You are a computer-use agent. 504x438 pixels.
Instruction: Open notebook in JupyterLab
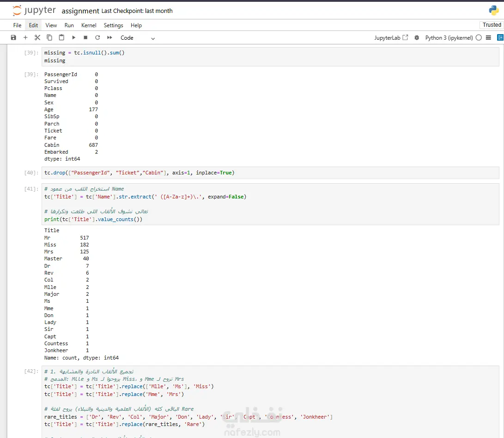pyautogui.click(x=391, y=37)
